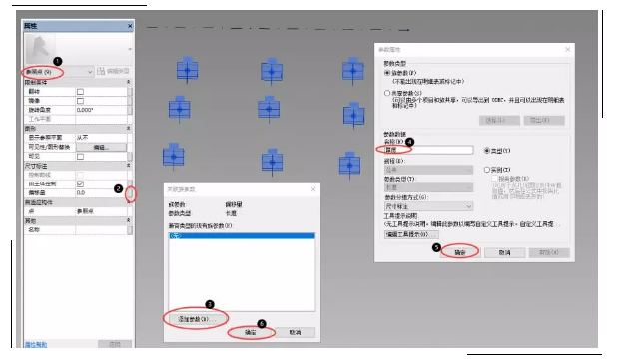
Task: Click 确定 in 关联族参数 dialog
Action: [x=251, y=332]
